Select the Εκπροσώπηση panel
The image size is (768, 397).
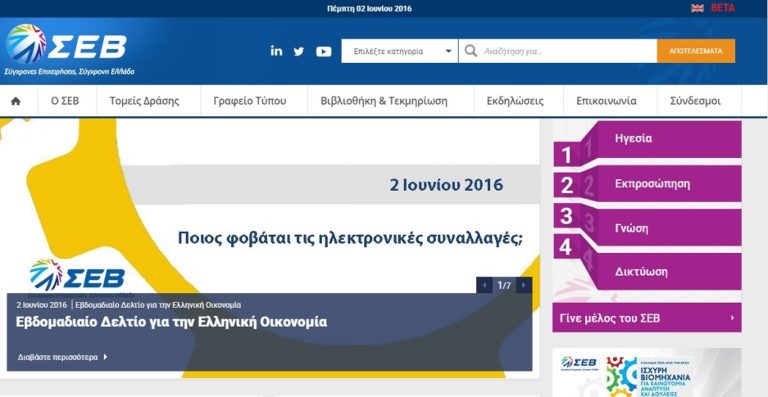click(648, 185)
